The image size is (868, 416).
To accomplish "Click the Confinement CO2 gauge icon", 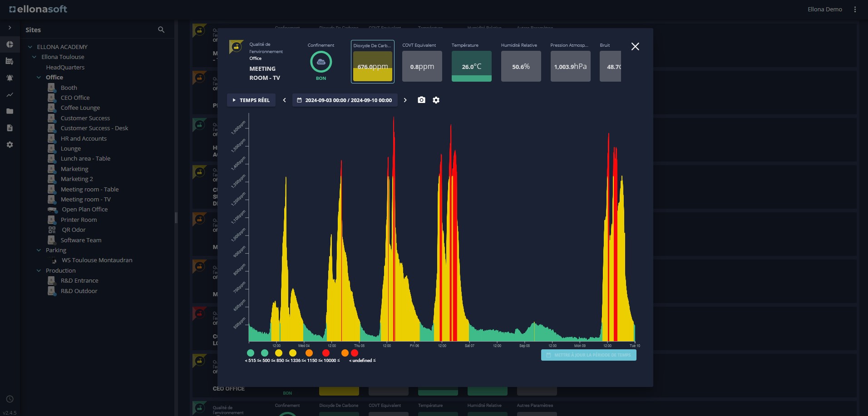I will pyautogui.click(x=321, y=62).
